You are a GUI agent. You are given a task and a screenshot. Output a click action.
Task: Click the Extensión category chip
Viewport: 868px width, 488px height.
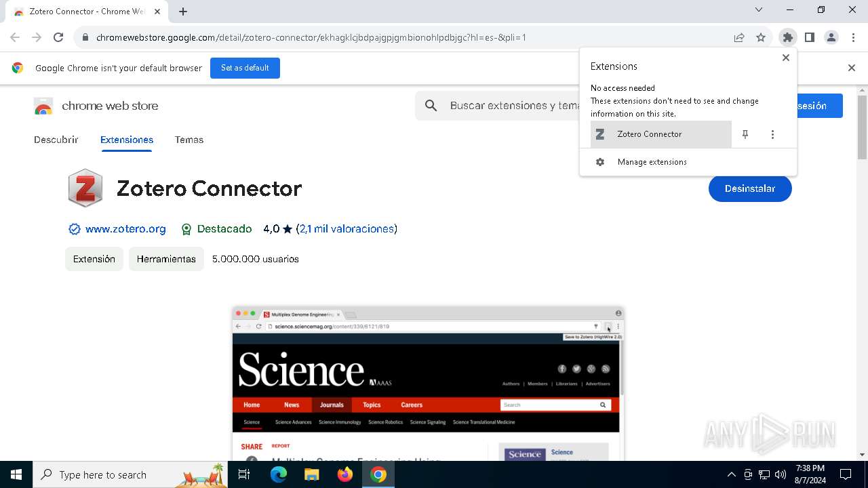(94, 259)
